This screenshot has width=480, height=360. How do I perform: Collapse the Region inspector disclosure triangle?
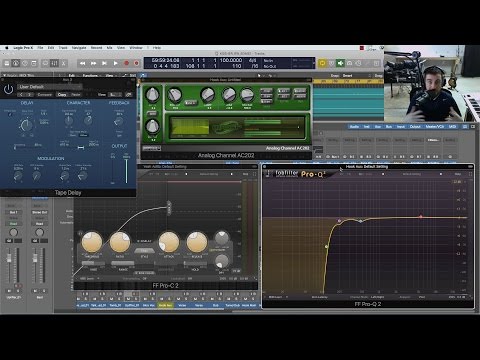click(4, 75)
